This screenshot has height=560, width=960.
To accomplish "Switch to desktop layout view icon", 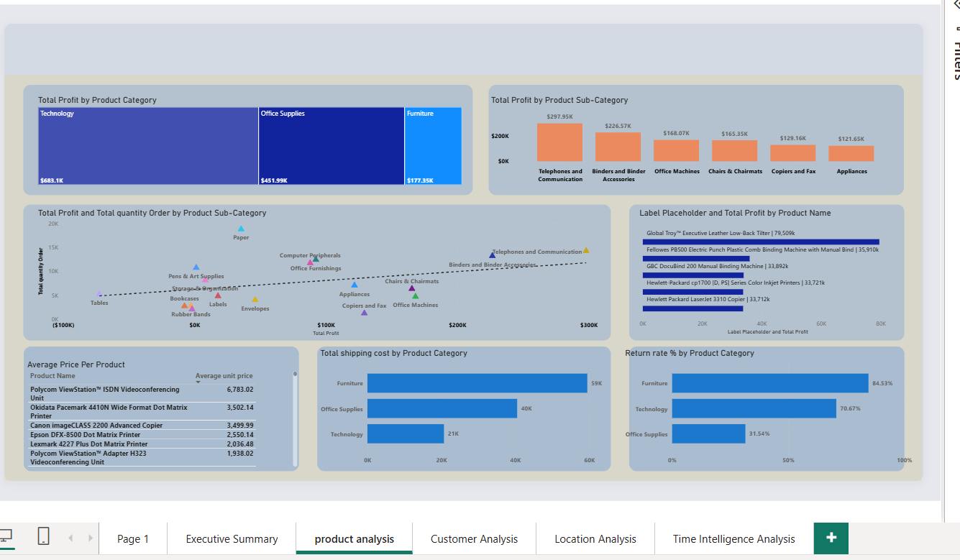I will pos(6,536).
